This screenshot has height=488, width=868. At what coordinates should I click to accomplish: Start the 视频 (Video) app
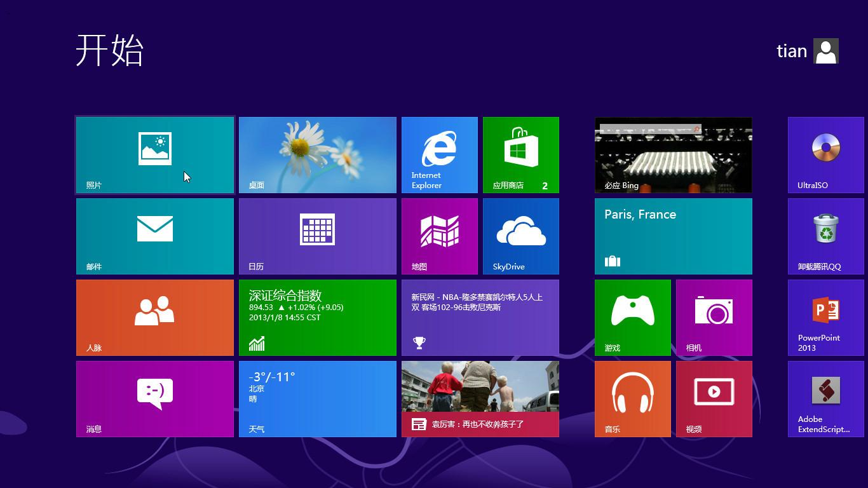tap(714, 398)
